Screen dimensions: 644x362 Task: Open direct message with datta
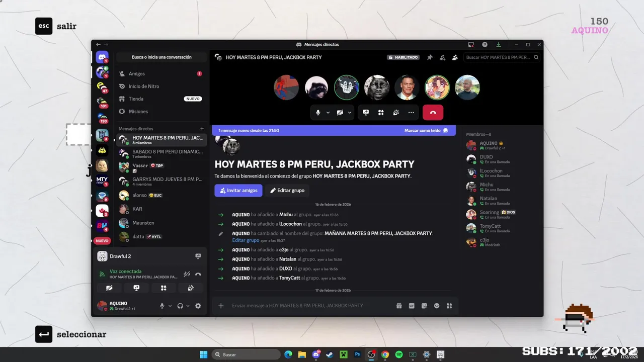161,236
